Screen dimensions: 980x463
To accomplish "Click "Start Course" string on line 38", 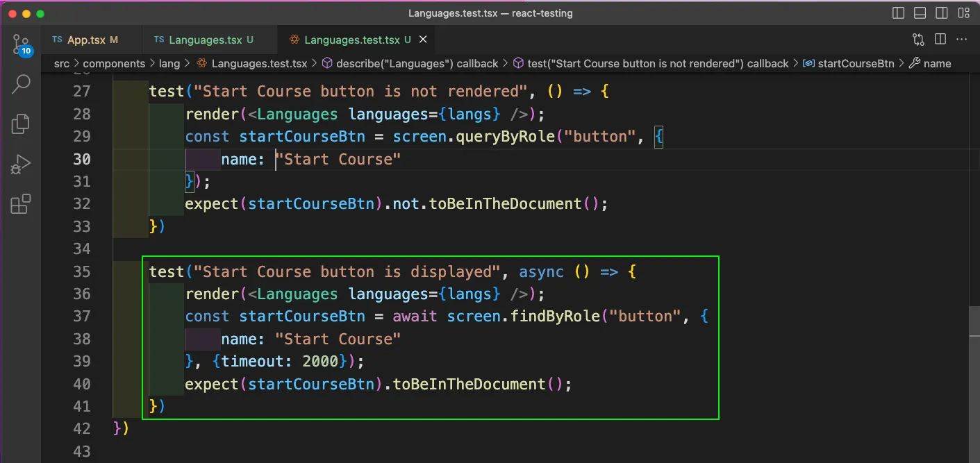I will 338,339.
